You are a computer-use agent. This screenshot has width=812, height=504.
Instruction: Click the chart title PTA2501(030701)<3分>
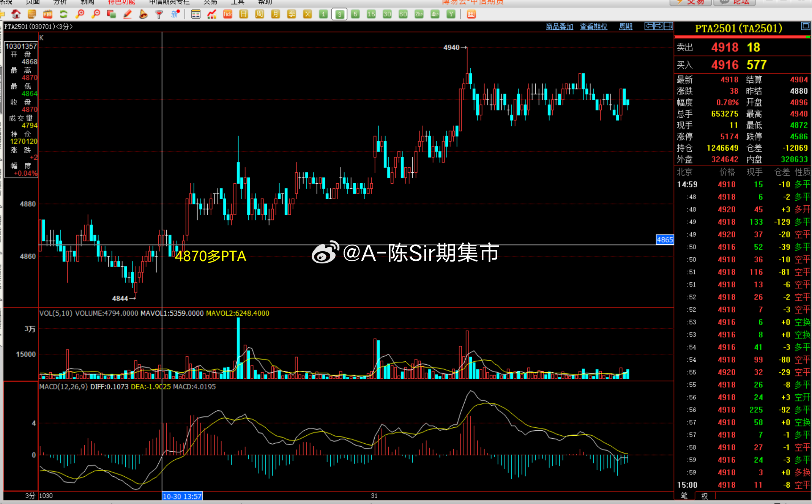click(38, 27)
